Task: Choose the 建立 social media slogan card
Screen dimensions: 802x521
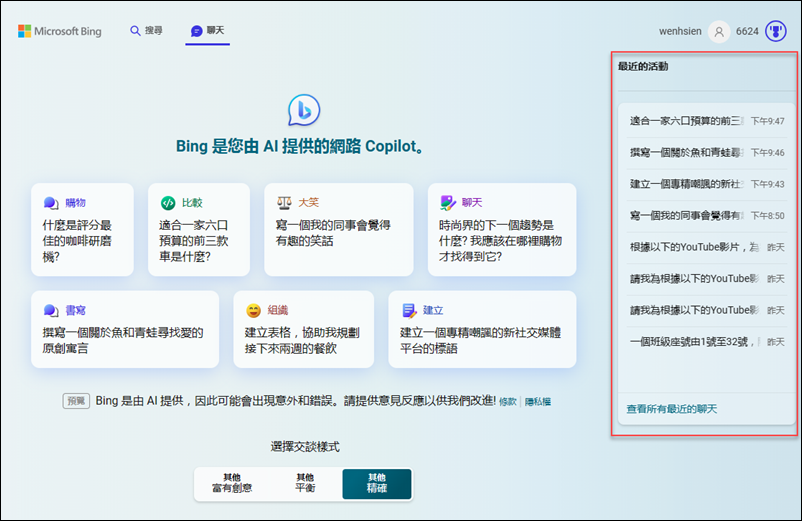Action: (482, 329)
